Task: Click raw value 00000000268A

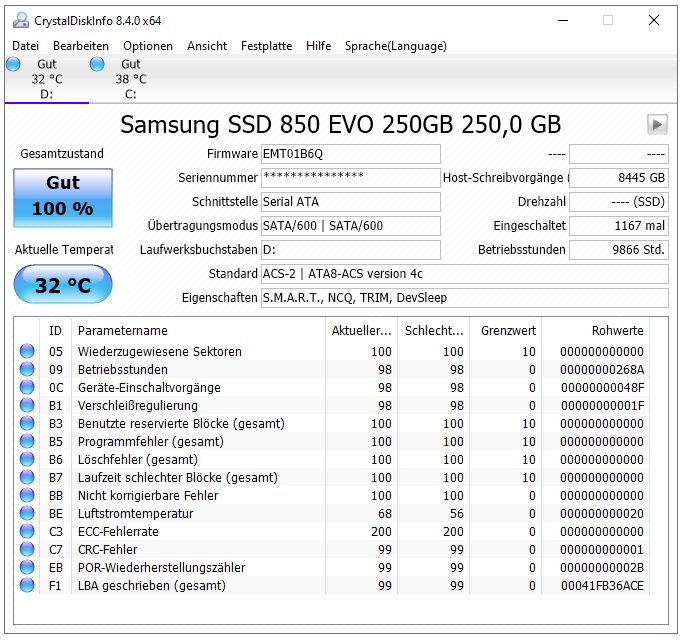Action: point(602,369)
